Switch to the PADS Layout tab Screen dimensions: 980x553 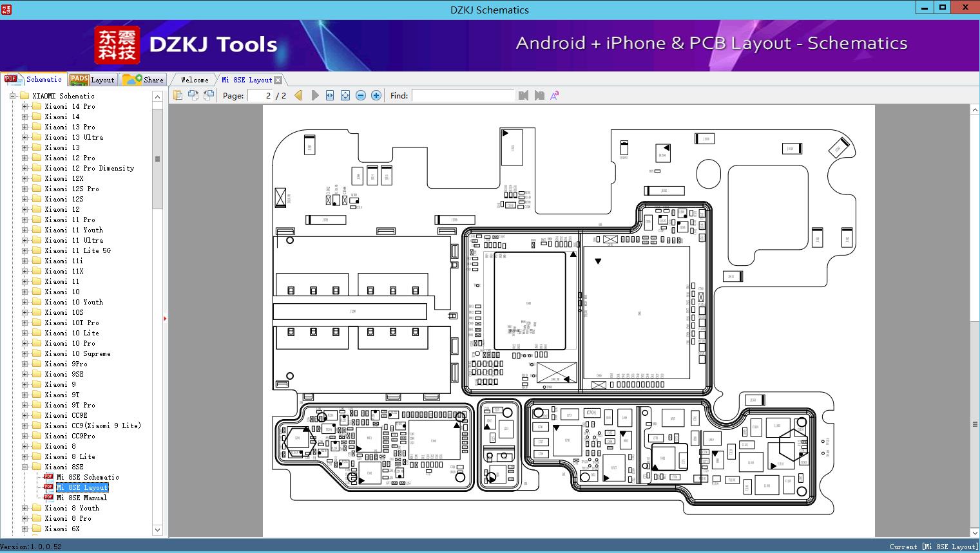pyautogui.click(x=92, y=80)
